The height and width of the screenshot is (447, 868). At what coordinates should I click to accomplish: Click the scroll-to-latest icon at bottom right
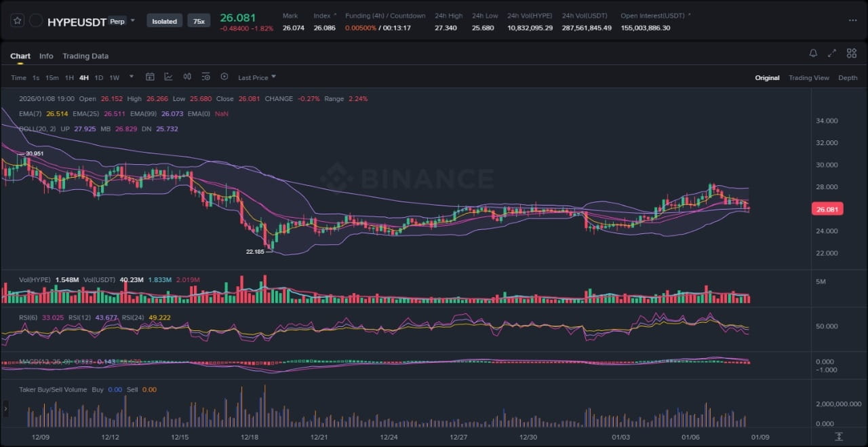839,436
